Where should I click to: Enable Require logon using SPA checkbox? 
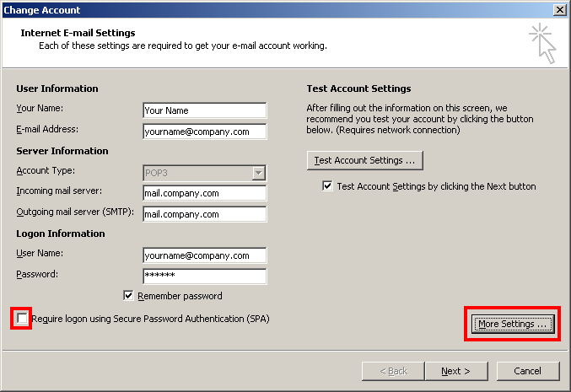click(x=22, y=319)
